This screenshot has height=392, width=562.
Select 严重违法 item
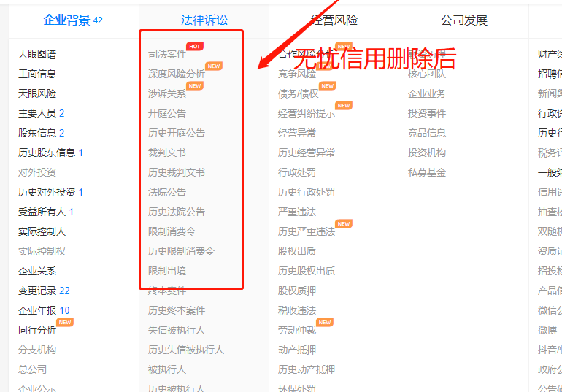pos(297,212)
